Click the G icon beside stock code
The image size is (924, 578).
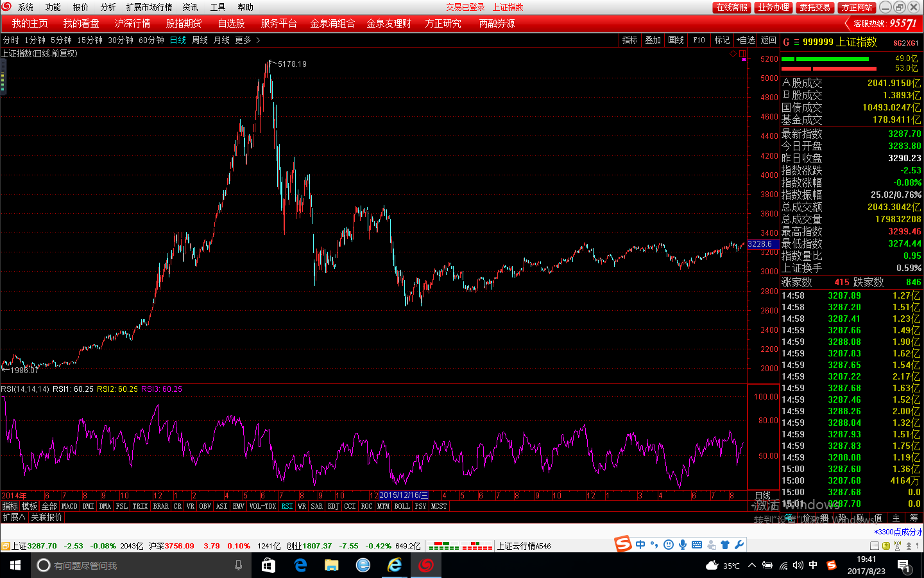(786, 42)
